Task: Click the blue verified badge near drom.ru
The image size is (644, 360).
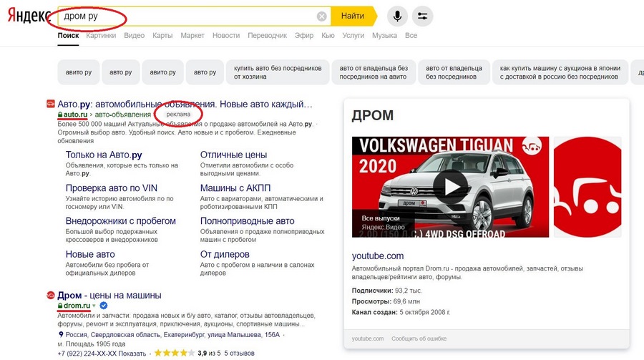Action: tap(104, 306)
